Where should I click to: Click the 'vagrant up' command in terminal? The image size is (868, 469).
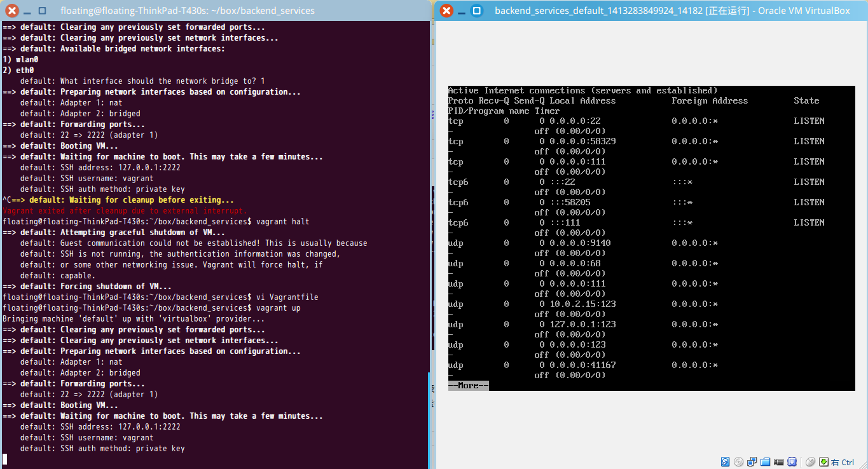279,308
